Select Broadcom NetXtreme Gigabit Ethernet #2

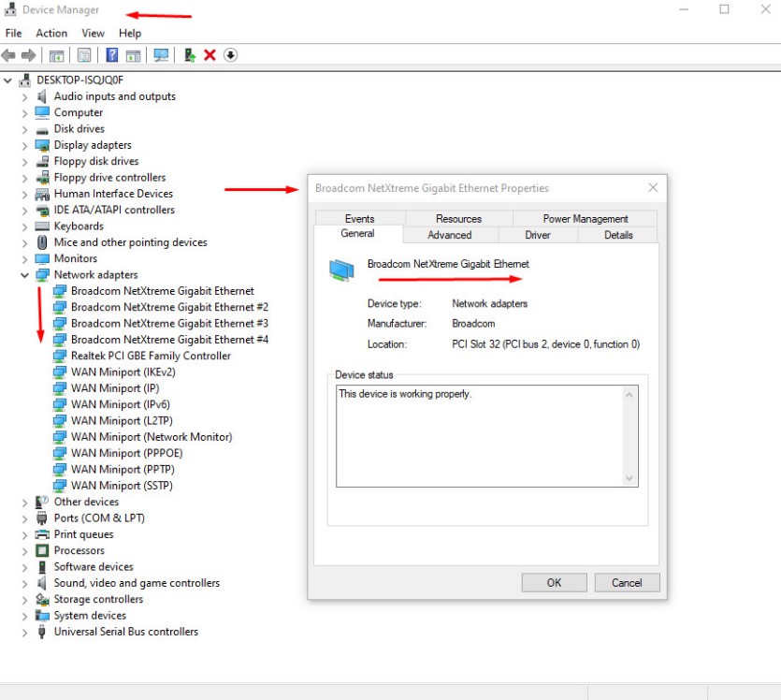[x=170, y=307]
